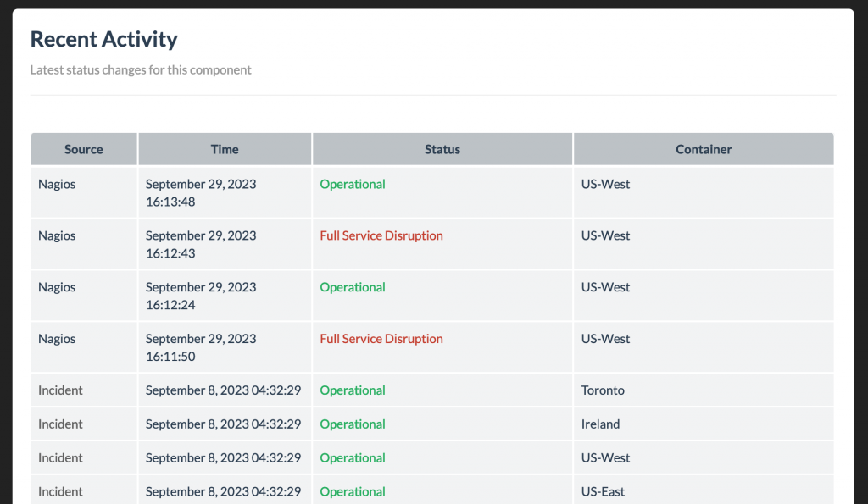Click Operational status in the 16:13:48 row
This screenshot has height=504, width=868.
[x=353, y=184]
